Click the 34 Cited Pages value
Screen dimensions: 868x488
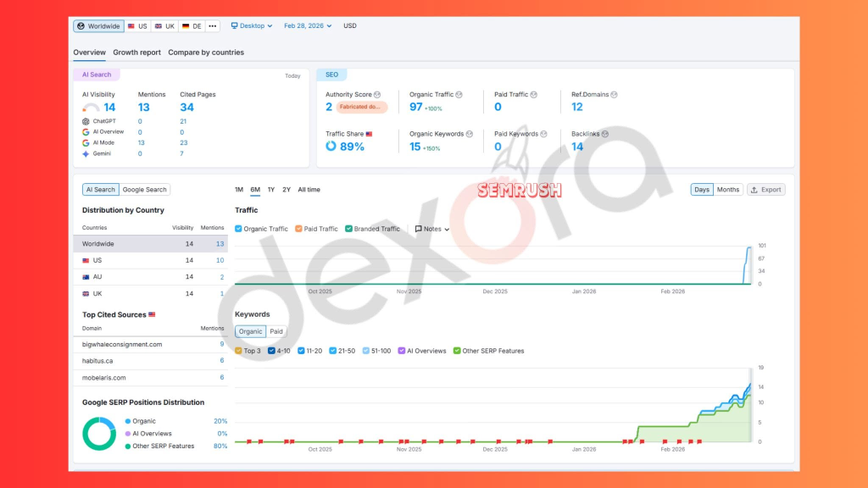click(187, 108)
